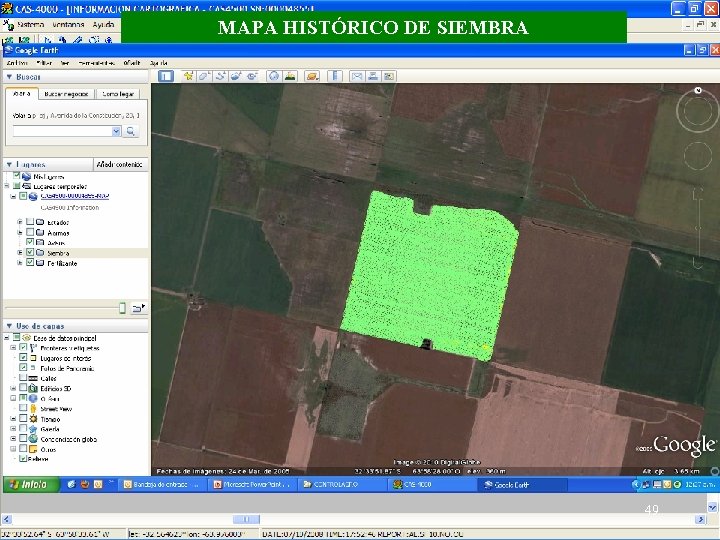Check the Alarmas checkbox
Viewport: 720px width, 540px height.
click(30, 232)
